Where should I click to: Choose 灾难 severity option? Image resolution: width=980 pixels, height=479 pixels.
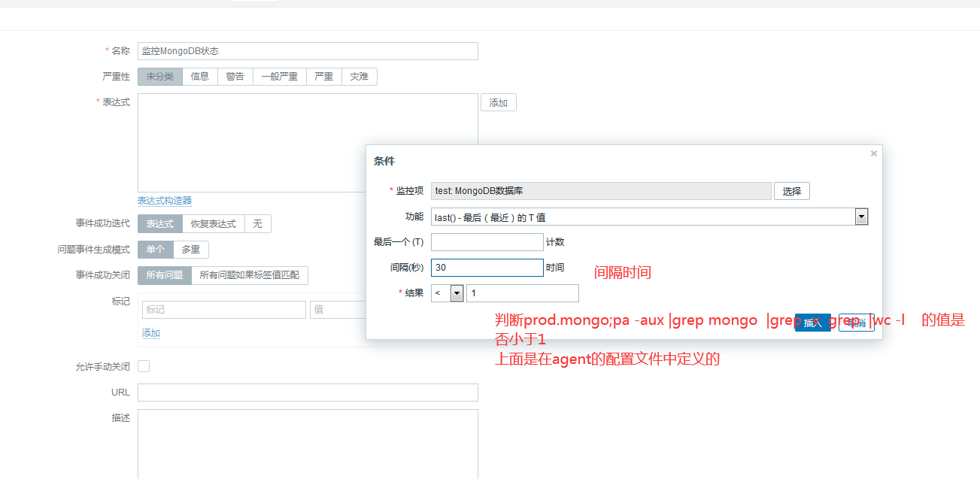click(359, 77)
